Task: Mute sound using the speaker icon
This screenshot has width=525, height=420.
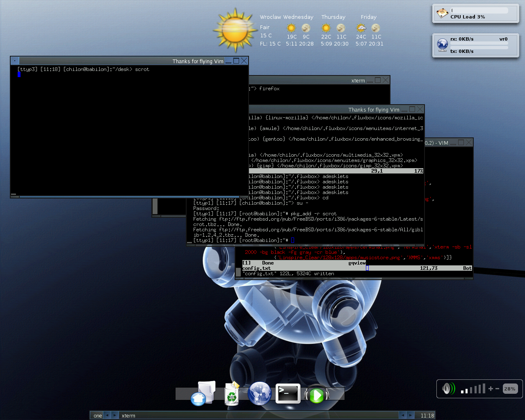Action: pos(448,388)
